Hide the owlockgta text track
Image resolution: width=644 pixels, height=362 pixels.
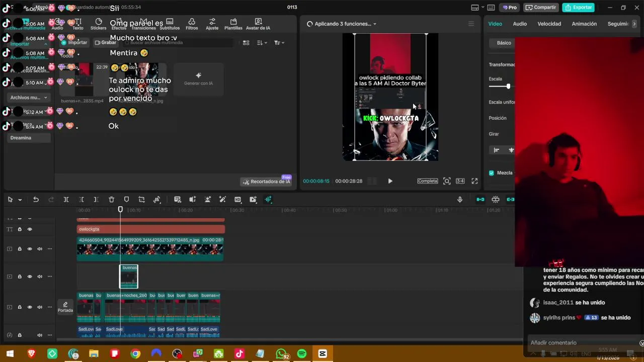30,229
